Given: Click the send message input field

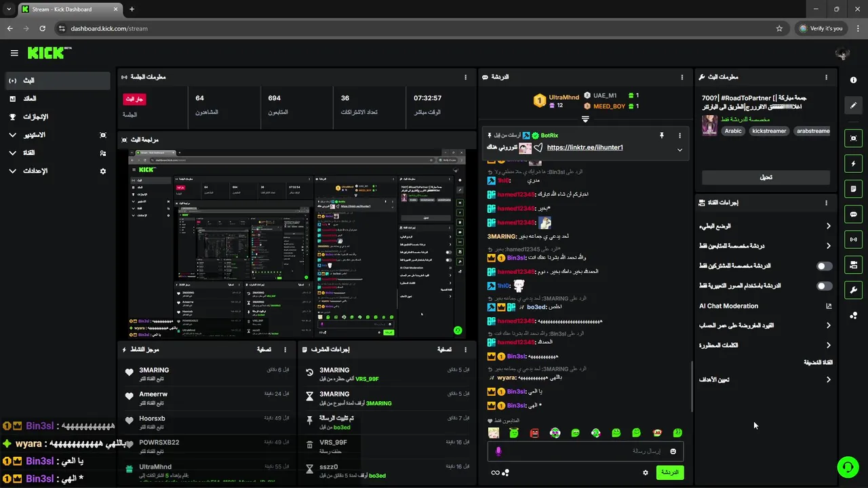Looking at the screenshot, I should 585,451.
